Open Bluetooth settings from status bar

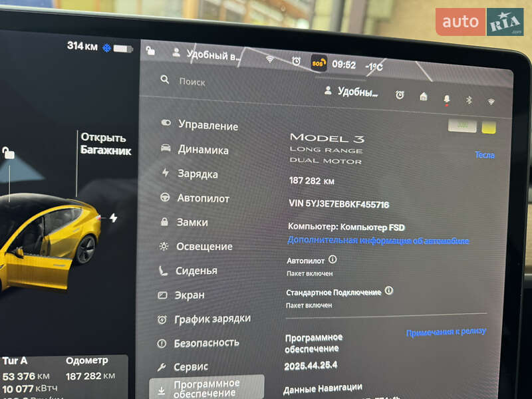pyautogui.click(x=469, y=99)
